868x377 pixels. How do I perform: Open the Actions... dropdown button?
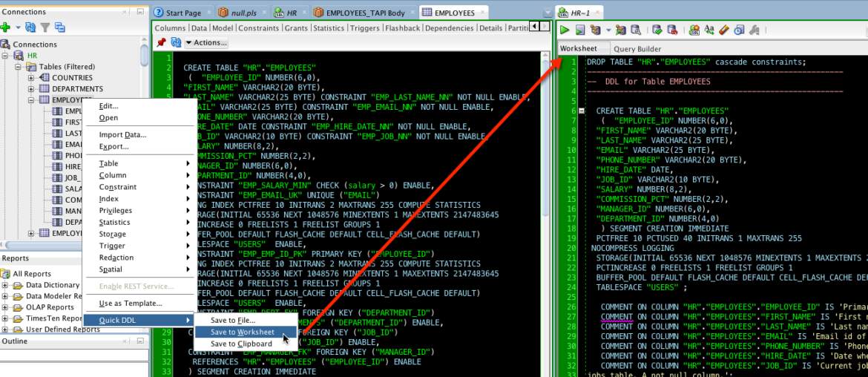pos(206,42)
